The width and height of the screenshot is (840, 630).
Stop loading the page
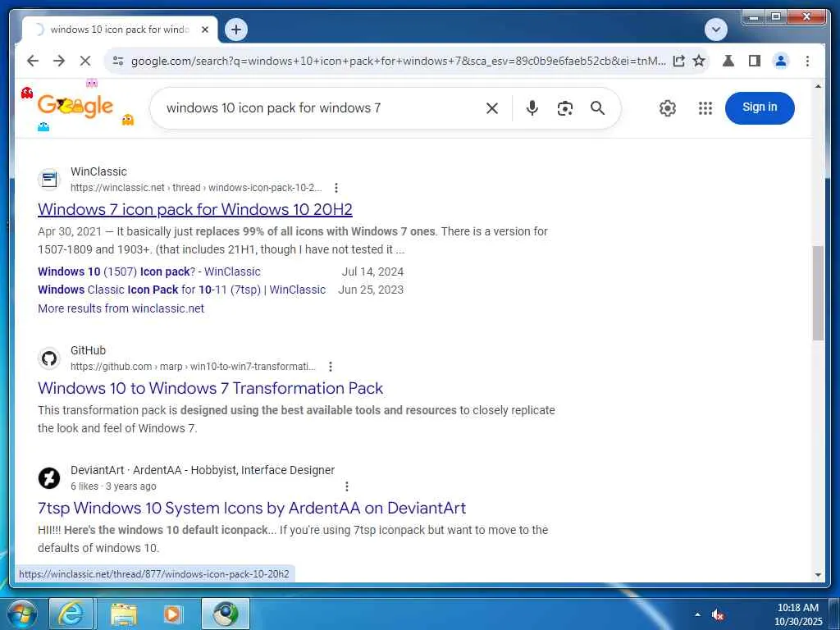click(x=85, y=61)
